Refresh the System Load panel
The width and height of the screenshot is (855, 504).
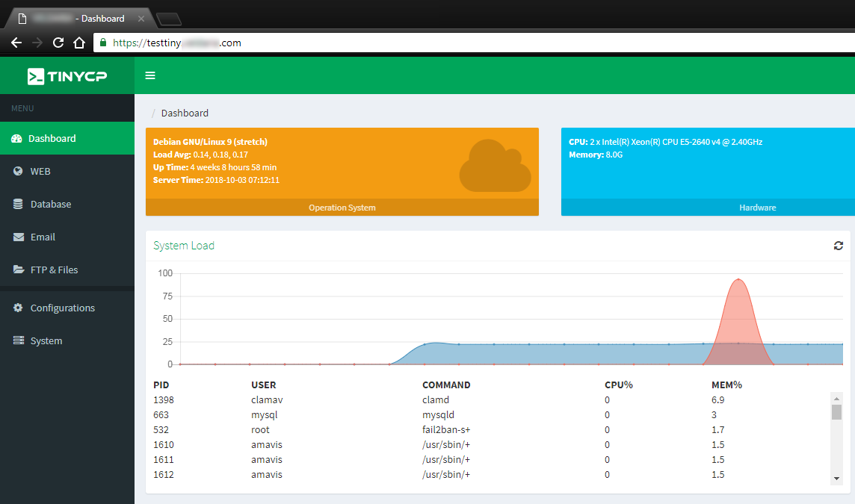838,246
